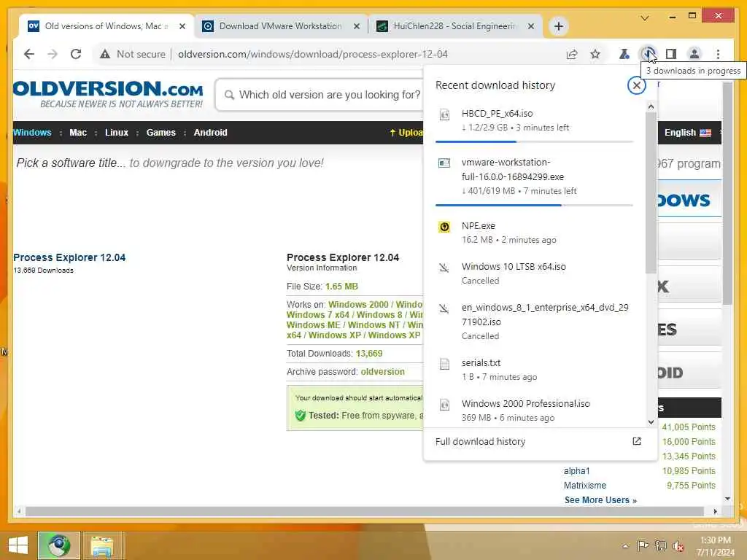This screenshot has width=747, height=560.
Task: Click the muted volume tray icon
Action: (678, 545)
